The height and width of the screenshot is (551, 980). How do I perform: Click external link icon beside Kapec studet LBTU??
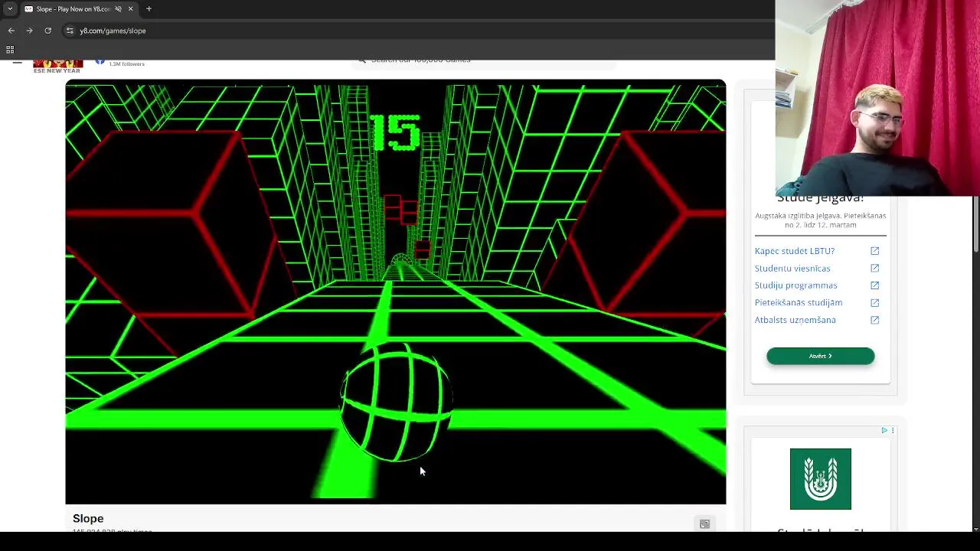[874, 251]
